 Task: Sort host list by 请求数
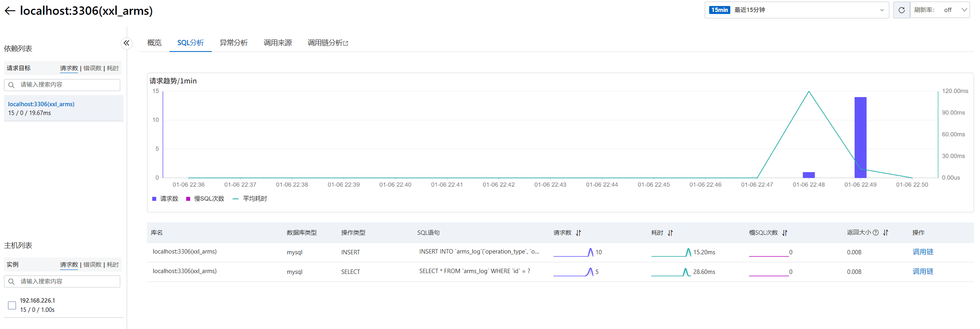click(x=69, y=265)
